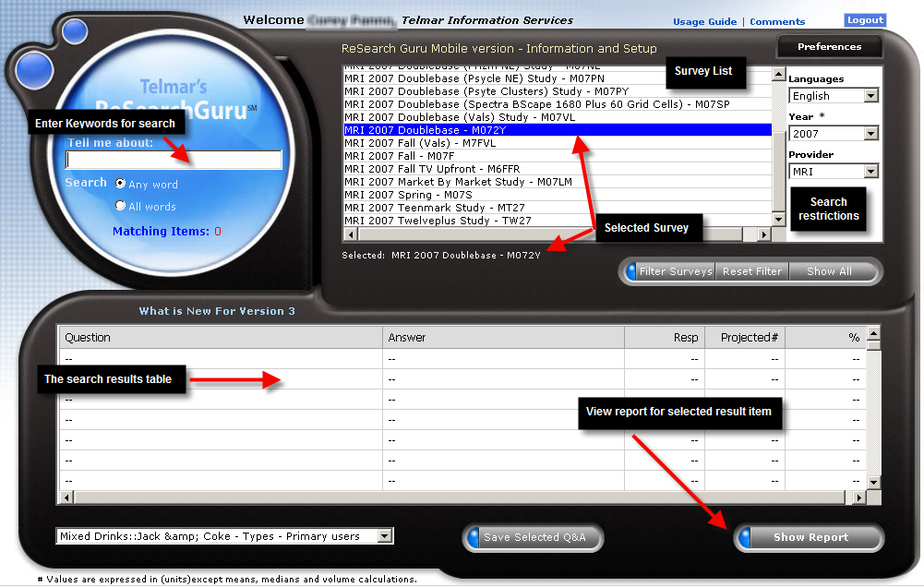Click the Resp column header
Image resolution: width=924 pixels, height=587 pixels.
[665, 338]
